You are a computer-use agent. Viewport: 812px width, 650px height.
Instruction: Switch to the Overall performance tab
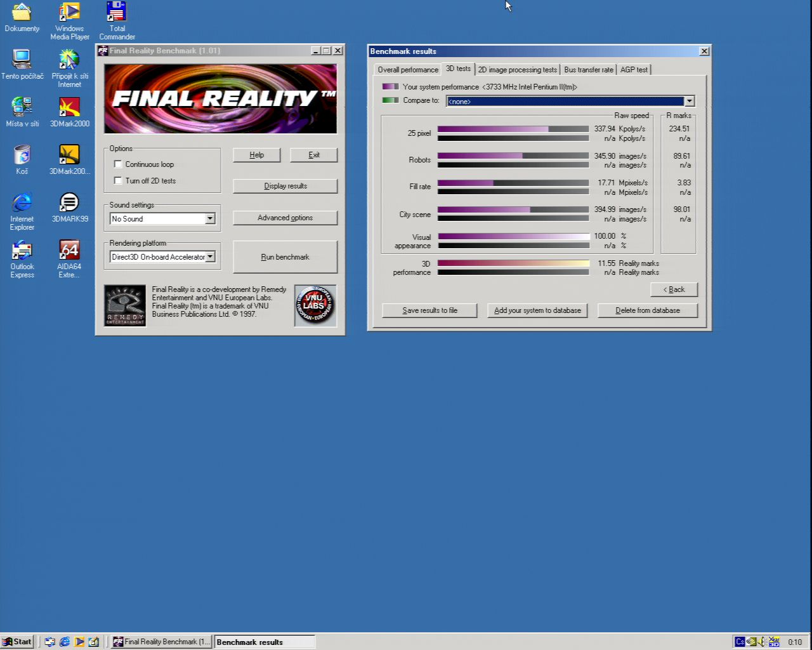coord(408,70)
